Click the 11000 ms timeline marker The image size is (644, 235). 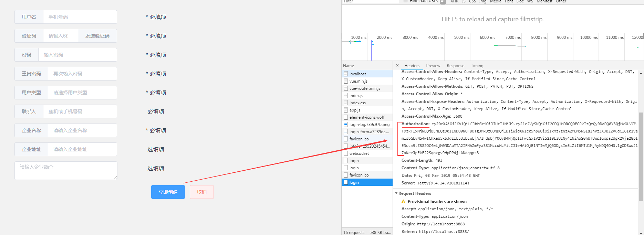pos(615,38)
